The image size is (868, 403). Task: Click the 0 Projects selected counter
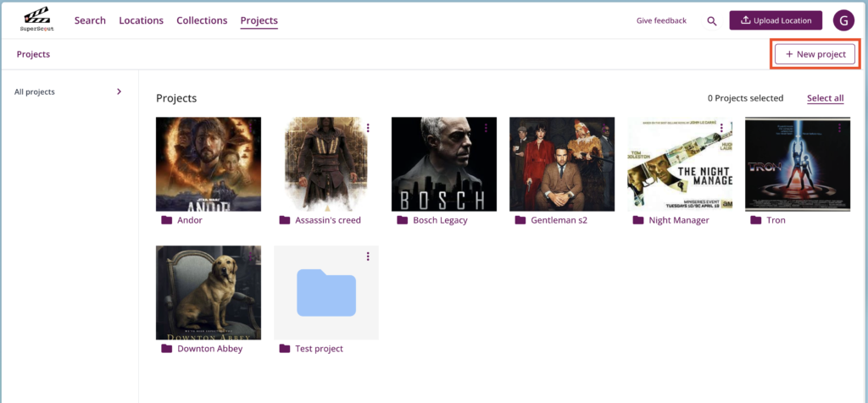click(745, 98)
